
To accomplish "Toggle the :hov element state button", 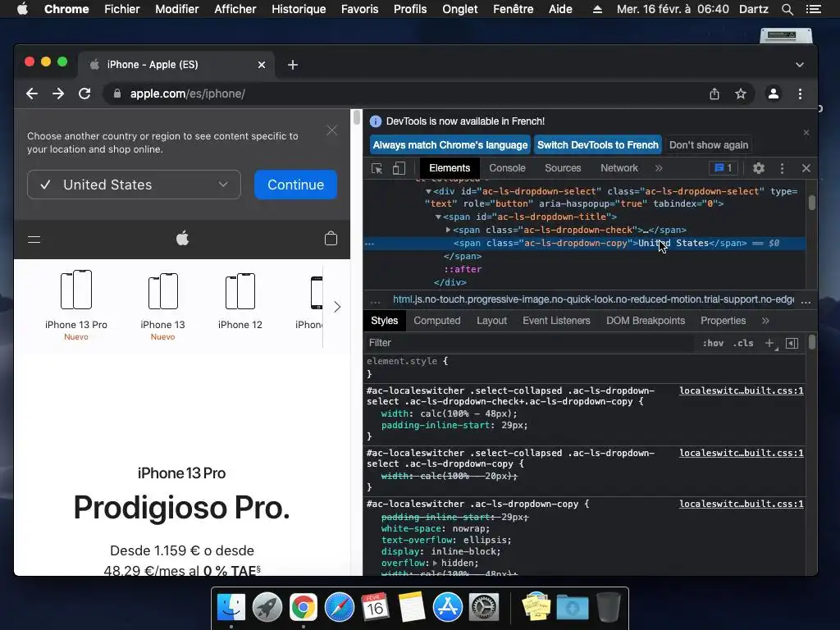I will point(713,343).
